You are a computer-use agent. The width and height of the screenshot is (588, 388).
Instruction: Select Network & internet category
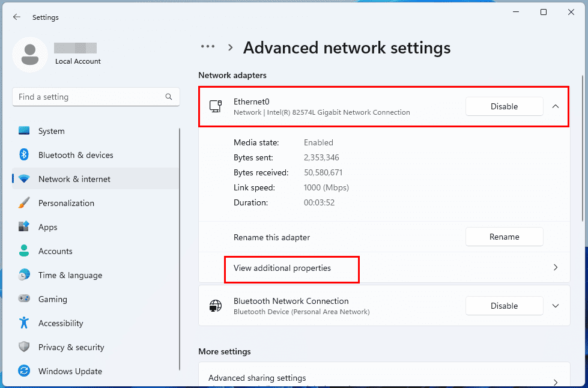(95, 179)
